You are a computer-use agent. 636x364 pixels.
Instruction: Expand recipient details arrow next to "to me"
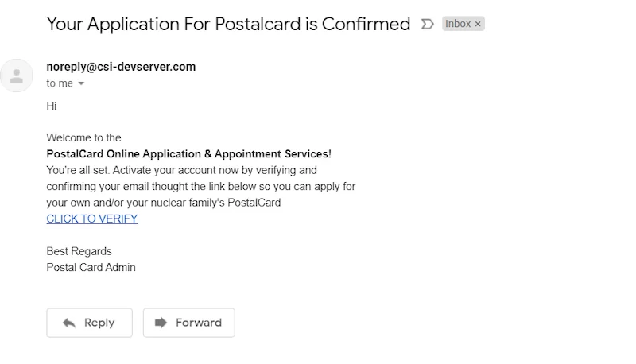81,83
